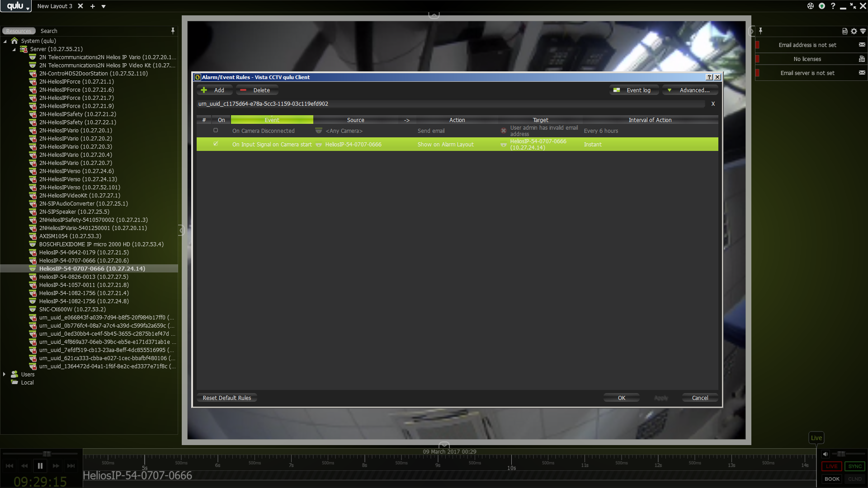This screenshot has height=488, width=868.
Task: Open the event log icon in notifications panel
Action: [844, 31]
